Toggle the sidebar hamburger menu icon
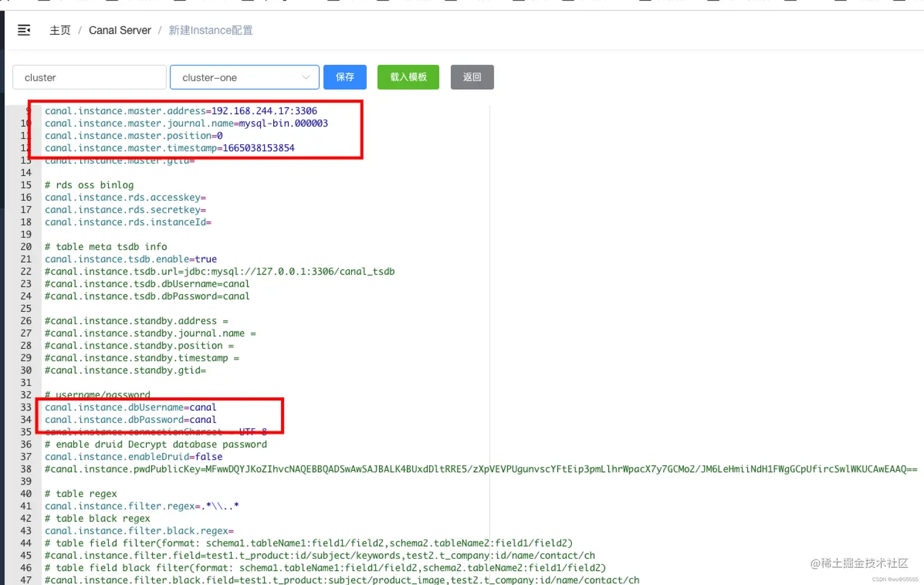The width and height of the screenshot is (924, 585). (x=24, y=30)
